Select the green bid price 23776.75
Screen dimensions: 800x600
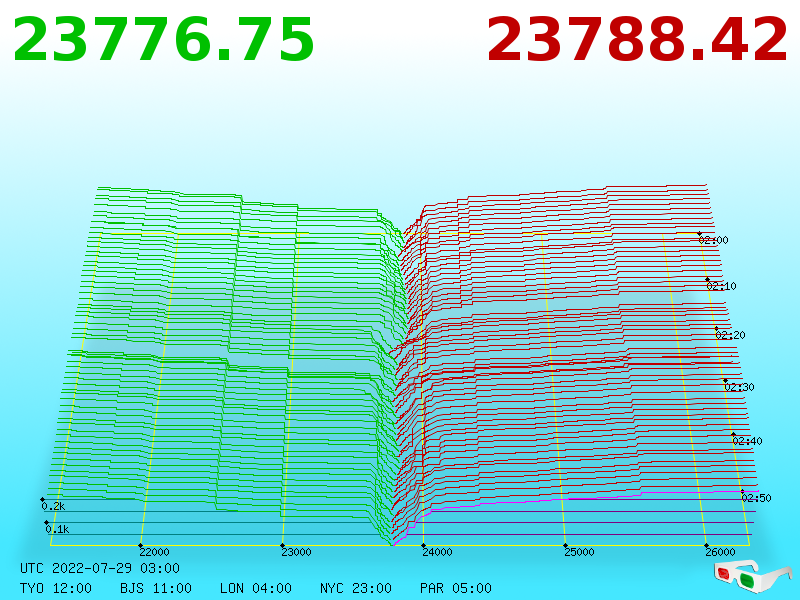[163, 40]
